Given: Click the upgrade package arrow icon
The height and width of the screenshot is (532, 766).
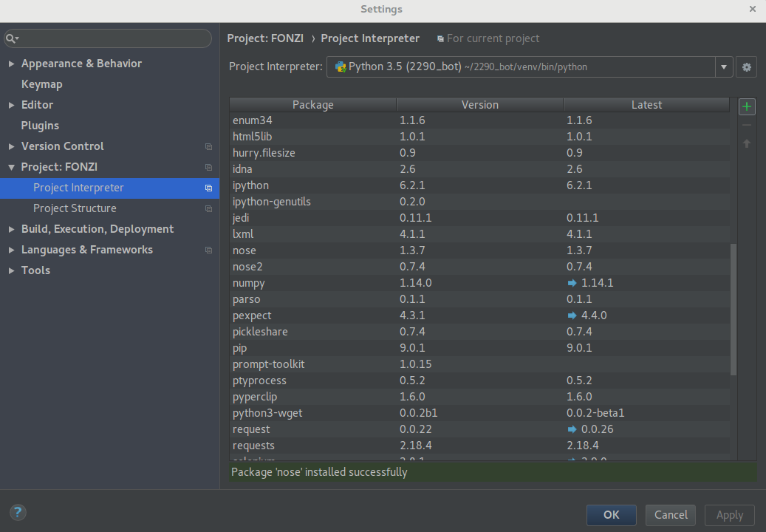Looking at the screenshot, I should 747,143.
